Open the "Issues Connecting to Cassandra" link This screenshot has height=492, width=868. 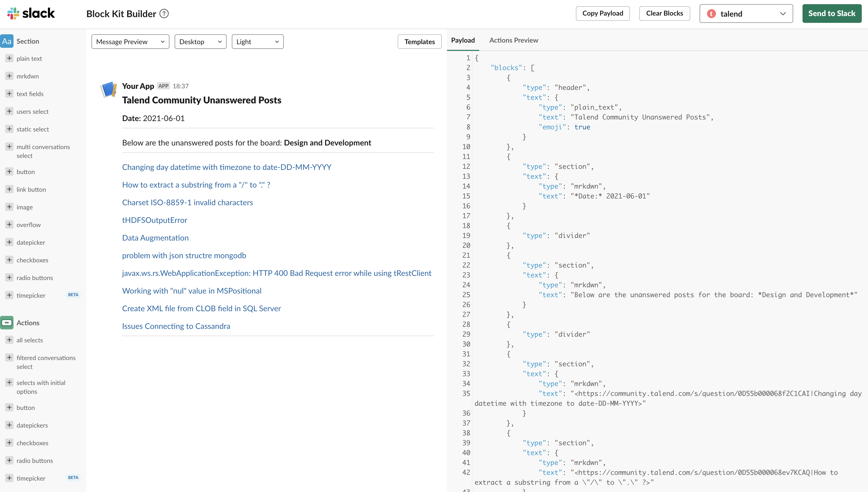[176, 325]
